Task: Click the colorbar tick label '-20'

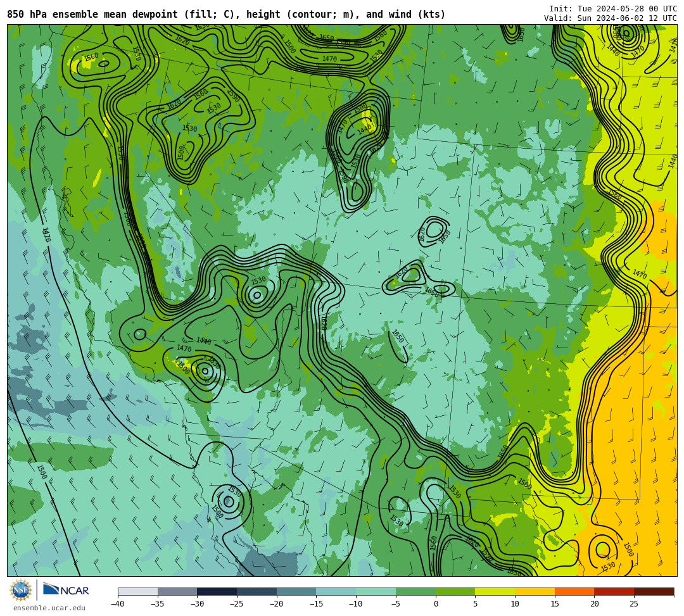Action: point(276,604)
